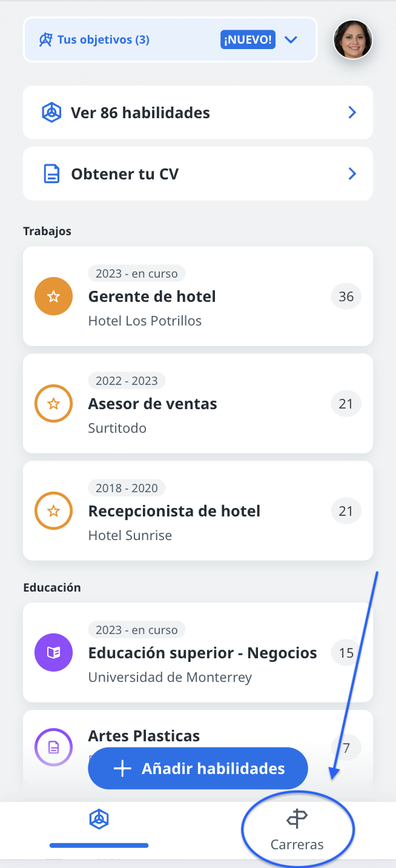Click the target icon in Tus objetivos

(x=46, y=40)
